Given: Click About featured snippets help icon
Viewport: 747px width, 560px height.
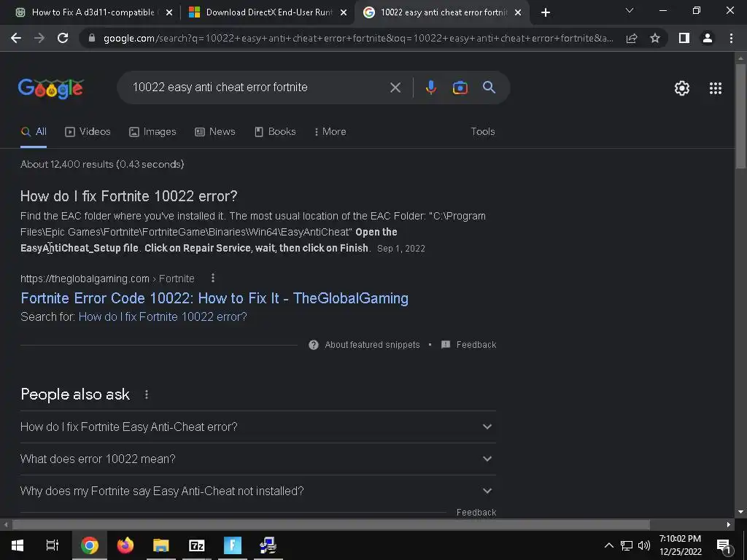Looking at the screenshot, I should click(314, 345).
